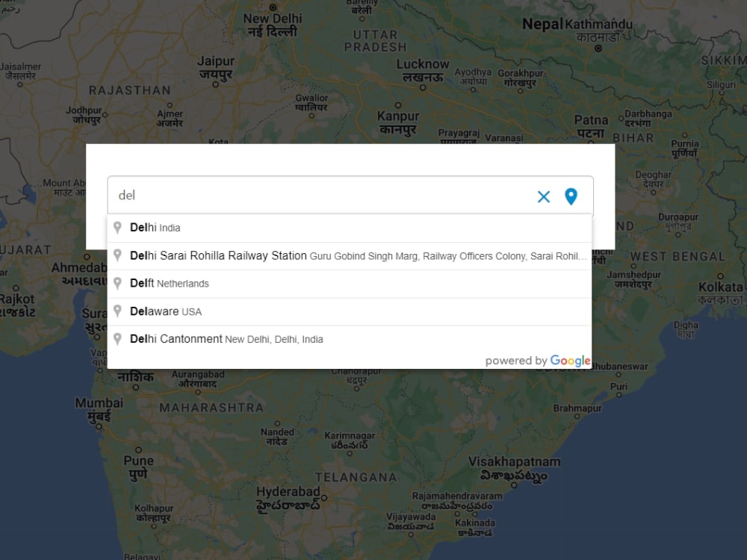Click the Jaipur label on the map
The height and width of the screenshot is (560, 747).
coord(216,67)
